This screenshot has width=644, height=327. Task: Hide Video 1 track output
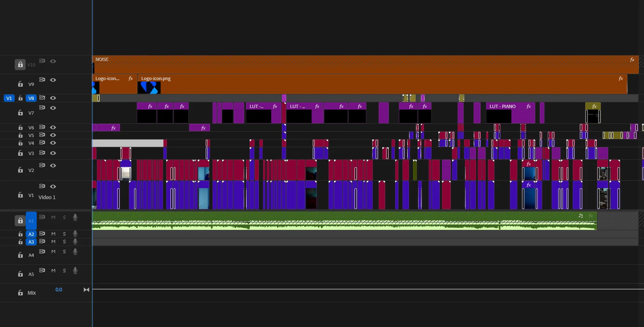coord(53,186)
